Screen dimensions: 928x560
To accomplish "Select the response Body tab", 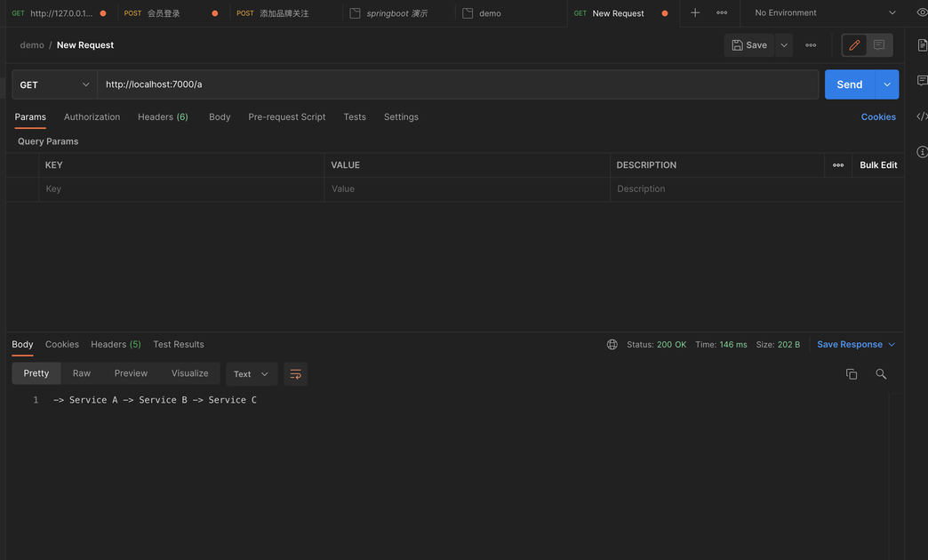I will click(x=22, y=345).
